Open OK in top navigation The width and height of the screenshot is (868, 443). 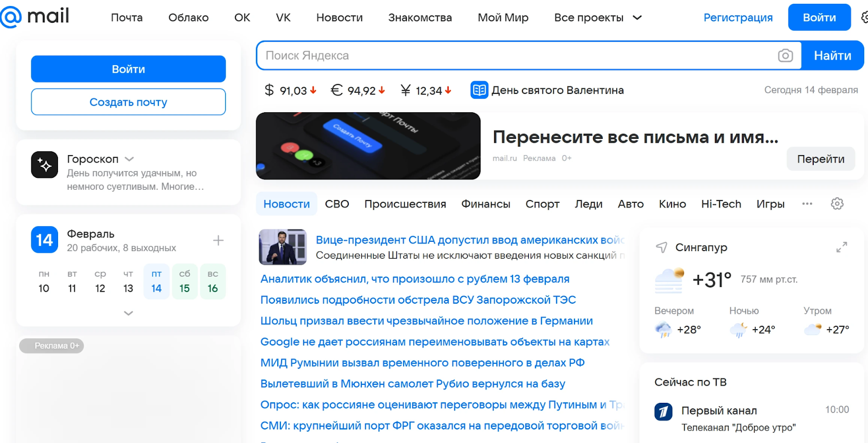242,17
